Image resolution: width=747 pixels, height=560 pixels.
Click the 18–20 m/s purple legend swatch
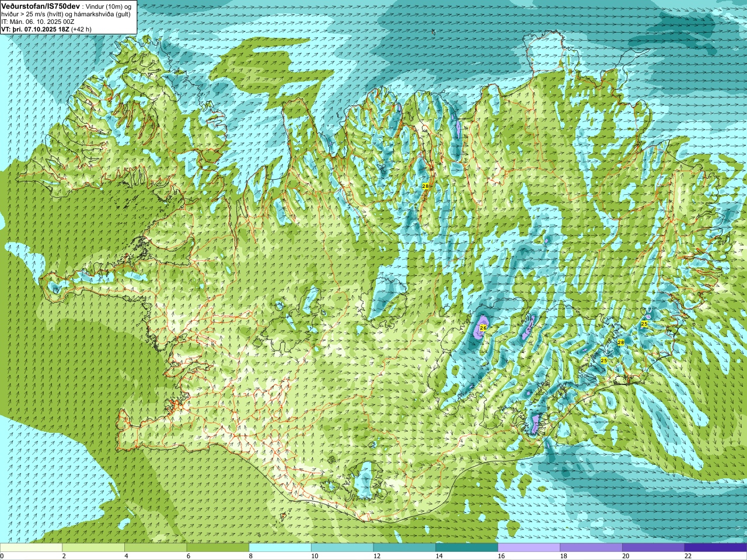(591, 548)
